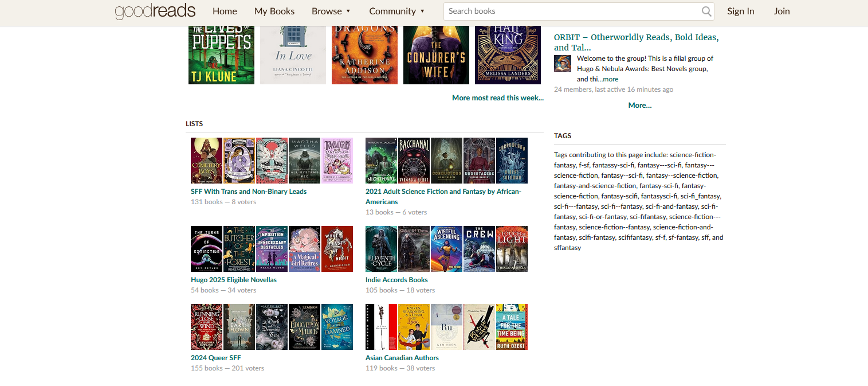Screen dimensions: 868x386
Task: Open What Feasts at Night cover
Action: (x=337, y=249)
